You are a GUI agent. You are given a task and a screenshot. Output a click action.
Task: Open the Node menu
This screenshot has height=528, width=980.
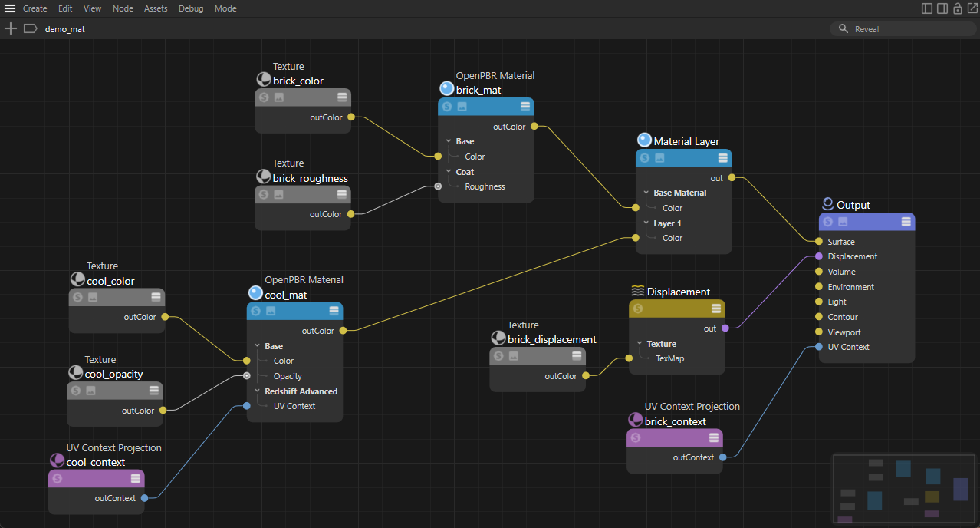123,8
